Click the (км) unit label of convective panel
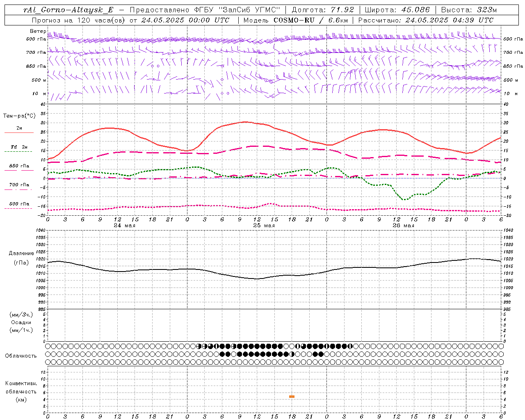Screen dimensions: 525x420 21,399
